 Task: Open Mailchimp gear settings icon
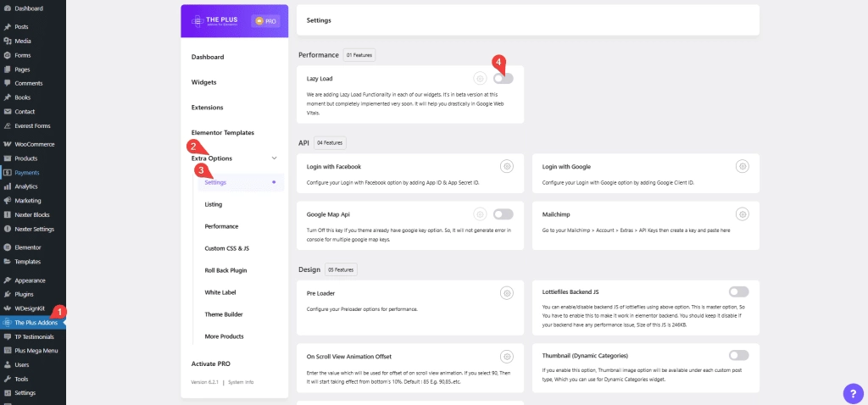[x=743, y=214]
